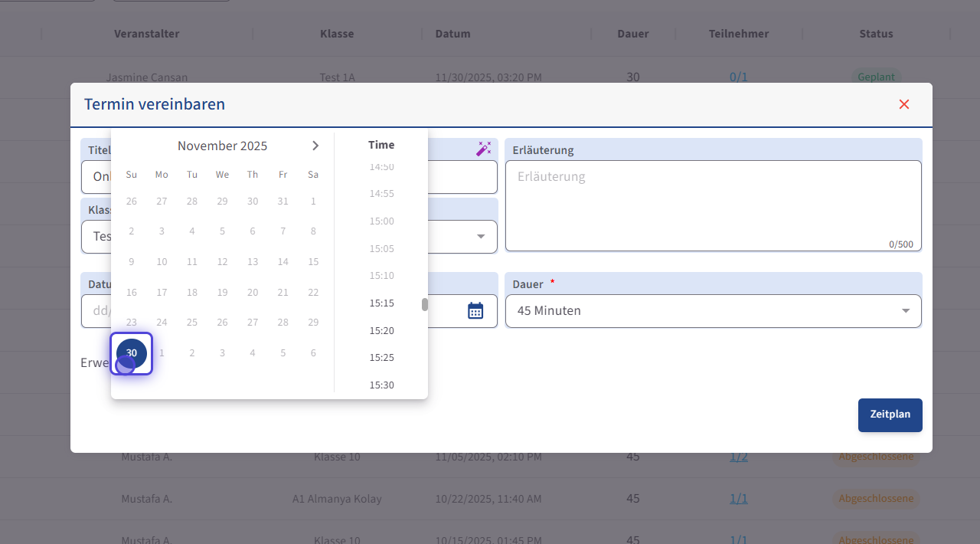Select November 30 in the calendar
Screen dimensions: 980x544
pyautogui.click(x=132, y=353)
